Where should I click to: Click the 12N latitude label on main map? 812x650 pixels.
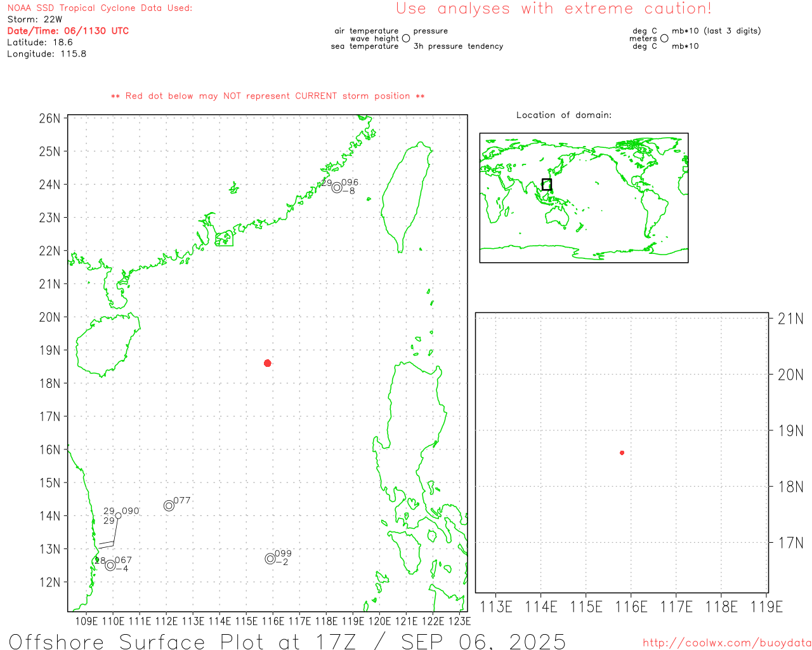[x=50, y=582]
